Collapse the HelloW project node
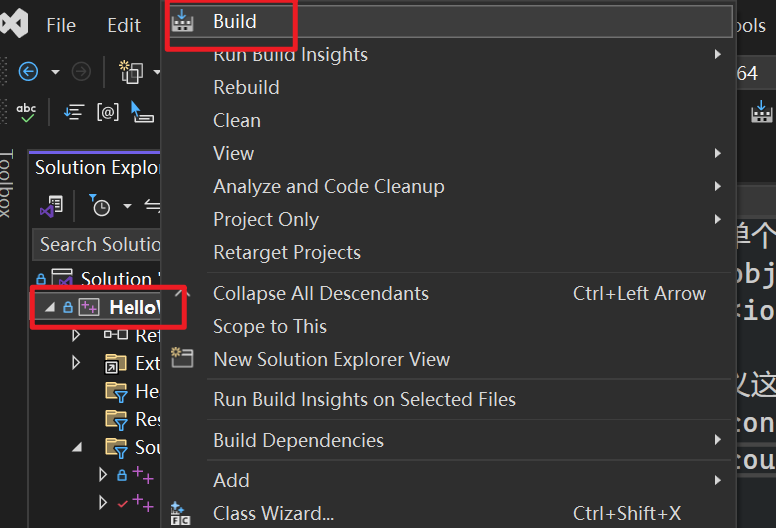 click(x=50, y=308)
